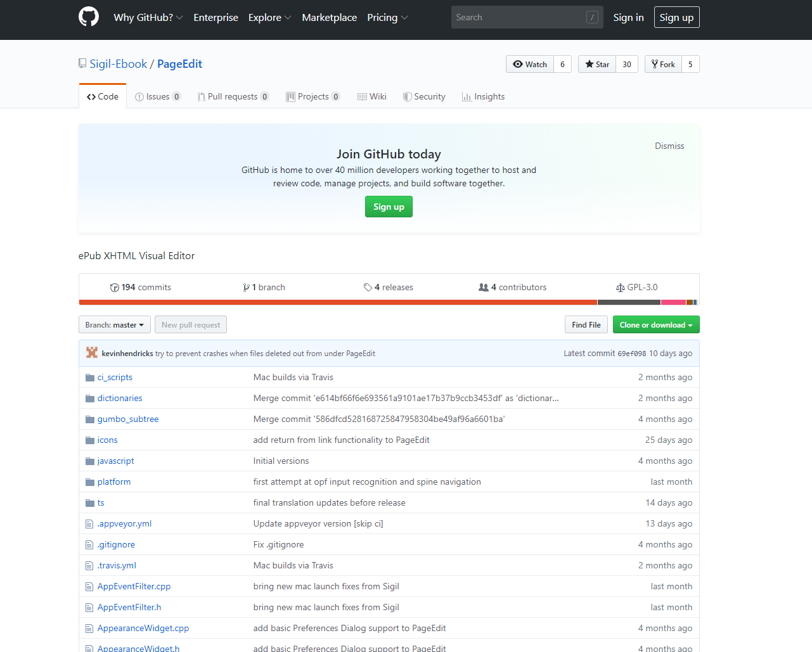Screen dimensions: 812x652
Task: Focus the Search input field
Action: (527, 17)
